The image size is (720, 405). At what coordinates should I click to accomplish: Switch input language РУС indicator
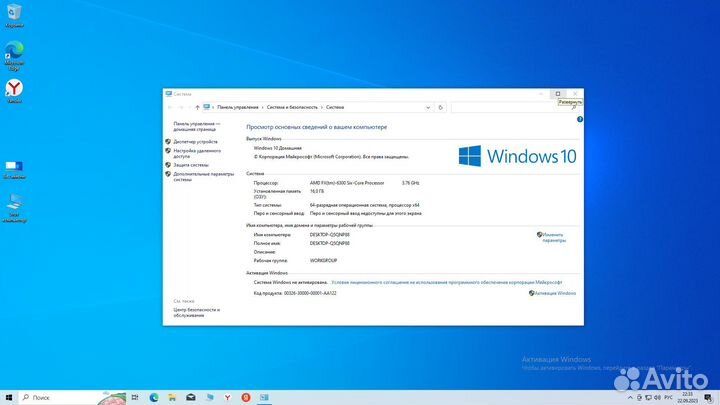pos(669,398)
